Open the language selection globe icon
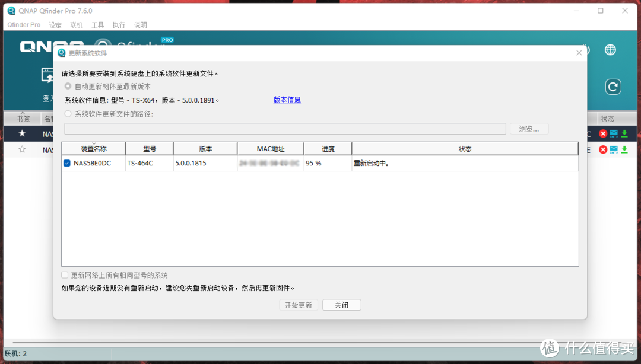The height and width of the screenshot is (364, 641). tap(610, 50)
